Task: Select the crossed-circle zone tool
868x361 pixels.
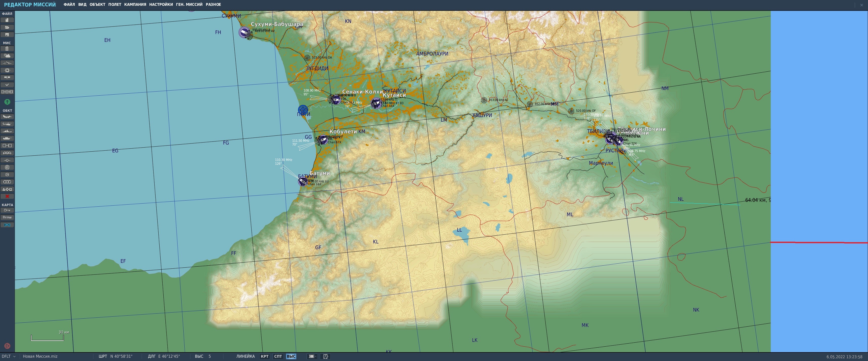Action: tap(7, 175)
